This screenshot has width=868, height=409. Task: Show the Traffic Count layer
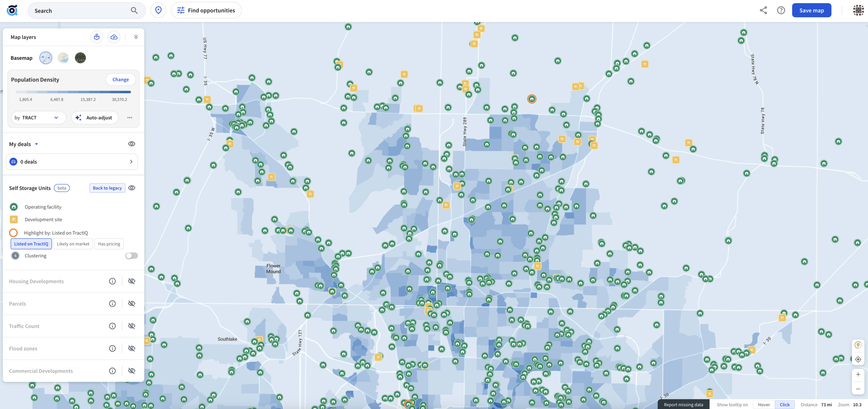(132, 326)
